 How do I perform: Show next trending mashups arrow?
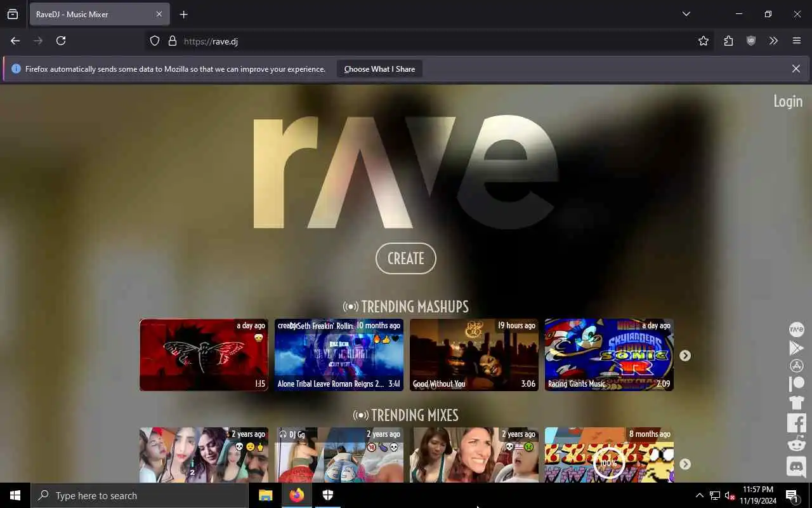(685, 356)
